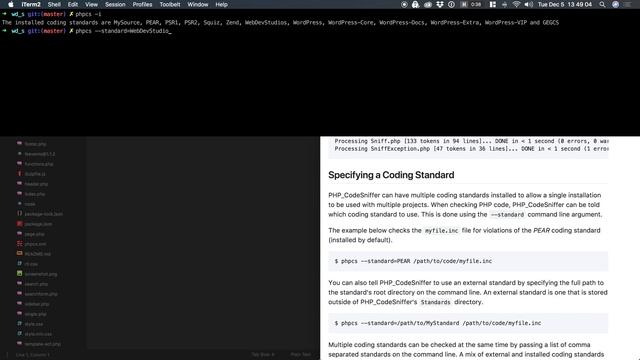Image resolution: width=640 pixels, height=360 pixels.
Task: Open the Toolbelt menu
Action: tap(170, 4)
